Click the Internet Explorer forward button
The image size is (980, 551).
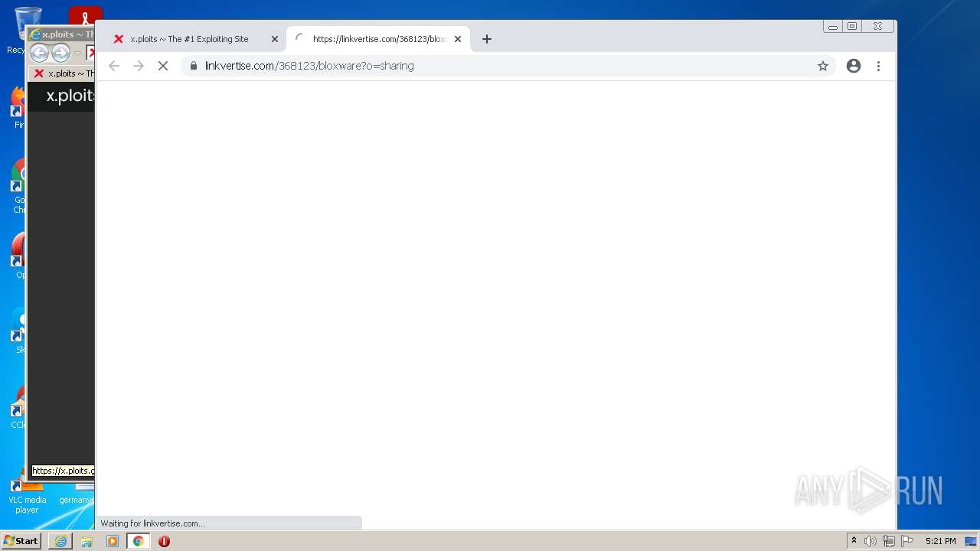60,53
